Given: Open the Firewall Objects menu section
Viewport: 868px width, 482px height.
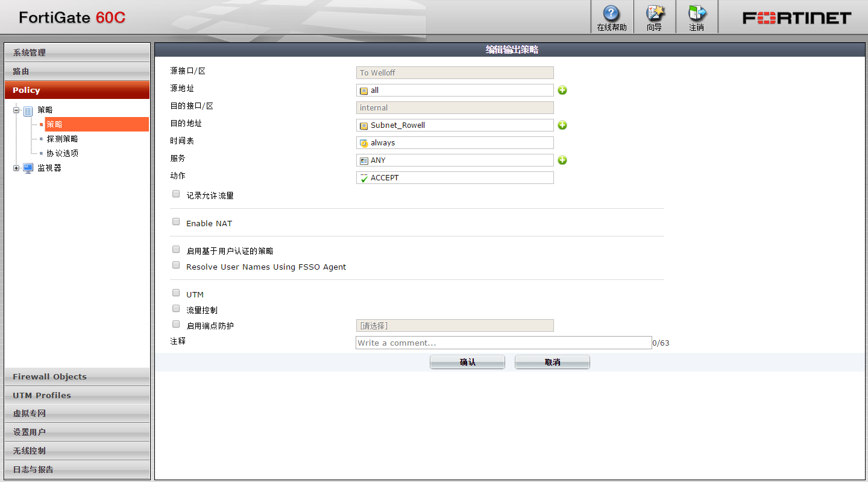Looking at the screenshot, I should [77, 376].
